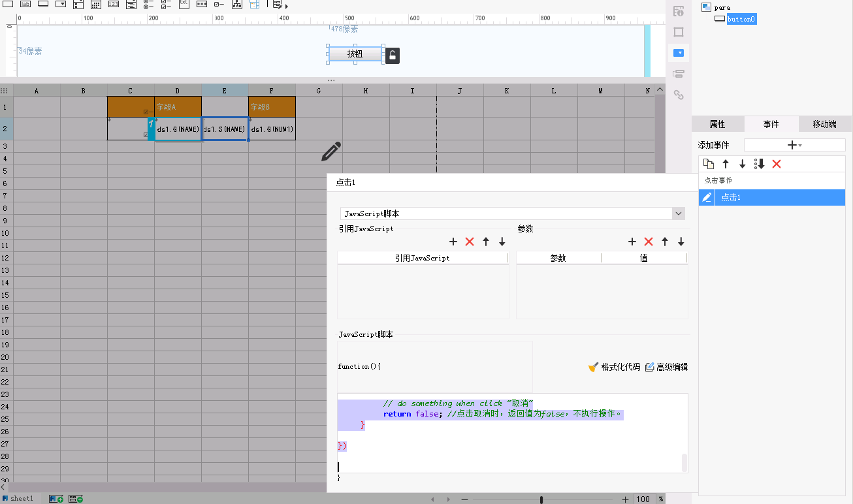Viewport: 853px width, 504px height.
Task: Open the hyperlink sidebar icon
Action: coord(679,95)
